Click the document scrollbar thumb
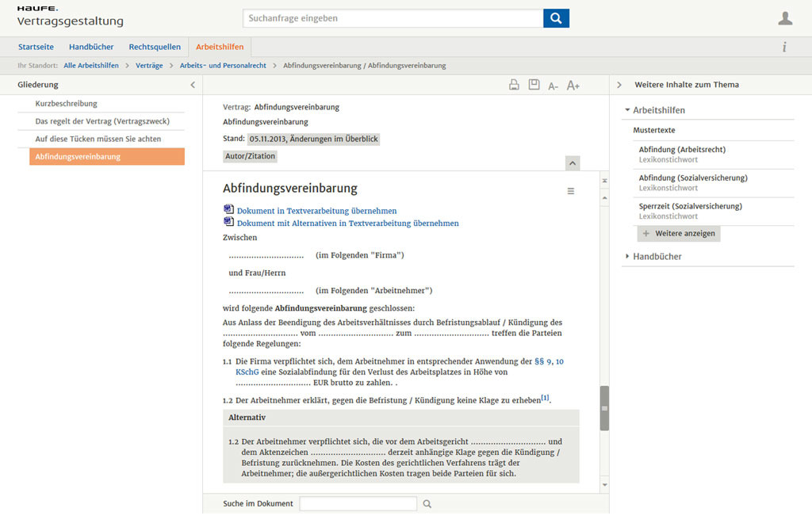The width and height of the screenshot is (812, 531). [604, 408]
